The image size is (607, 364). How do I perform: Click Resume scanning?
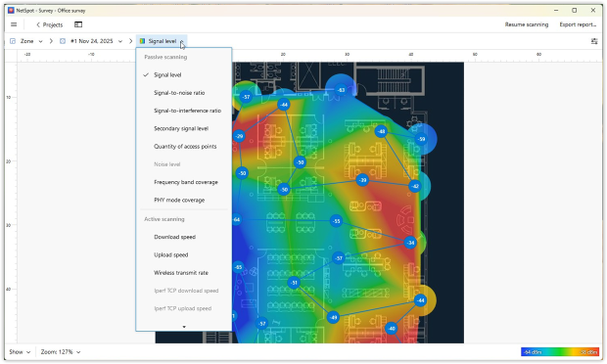(527, 24)
